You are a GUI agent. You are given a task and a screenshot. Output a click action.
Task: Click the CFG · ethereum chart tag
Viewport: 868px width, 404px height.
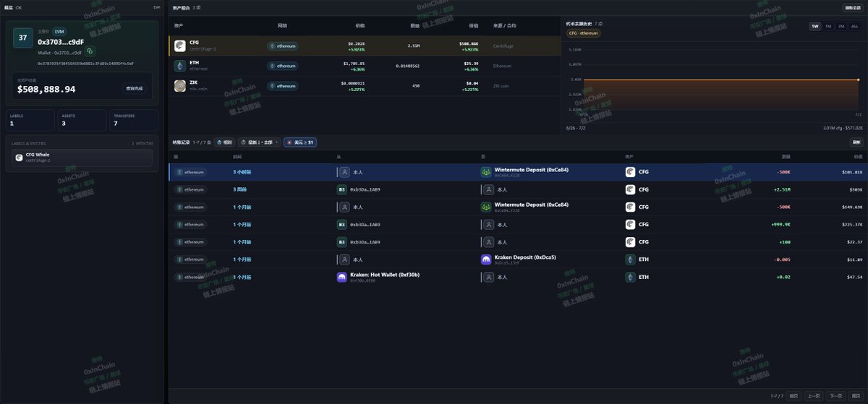click(583, 33)
